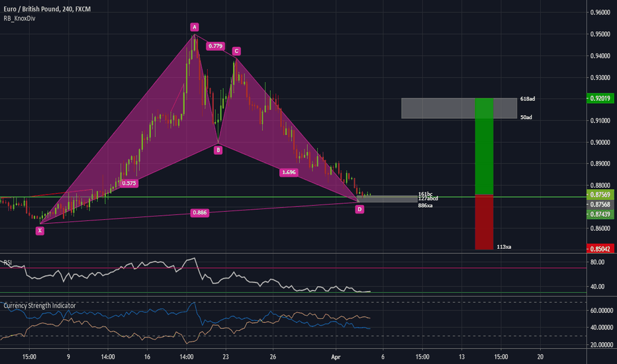Click the pattern point label X
This screenshot has height=364, width=617.
pos(40,230)
